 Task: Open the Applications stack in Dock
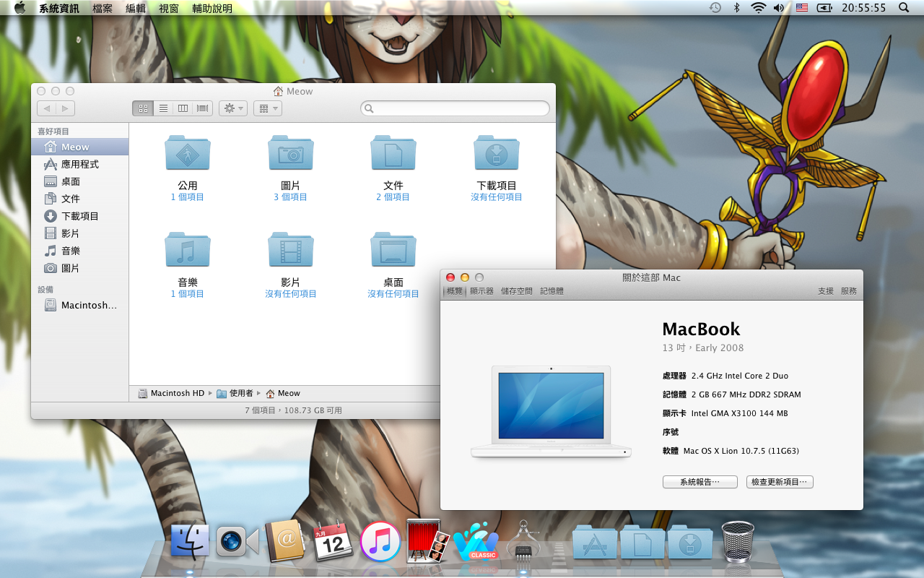[595, 543]
